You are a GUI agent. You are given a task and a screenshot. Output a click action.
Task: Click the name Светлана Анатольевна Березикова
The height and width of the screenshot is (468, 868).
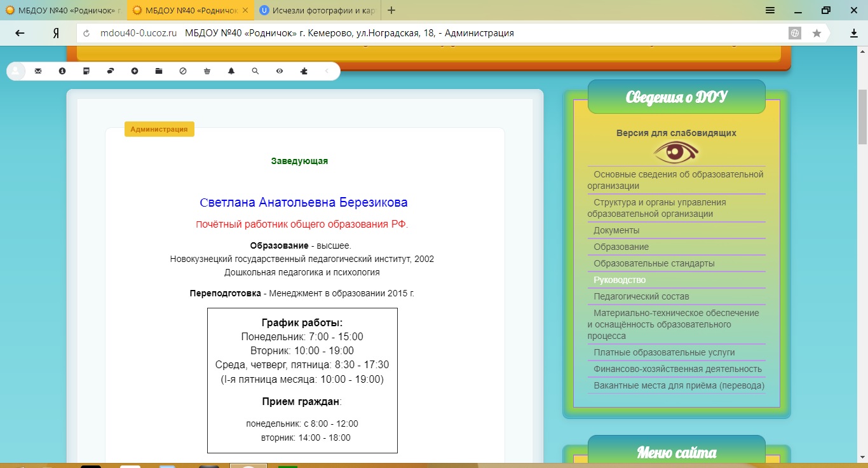pos(303,203)
